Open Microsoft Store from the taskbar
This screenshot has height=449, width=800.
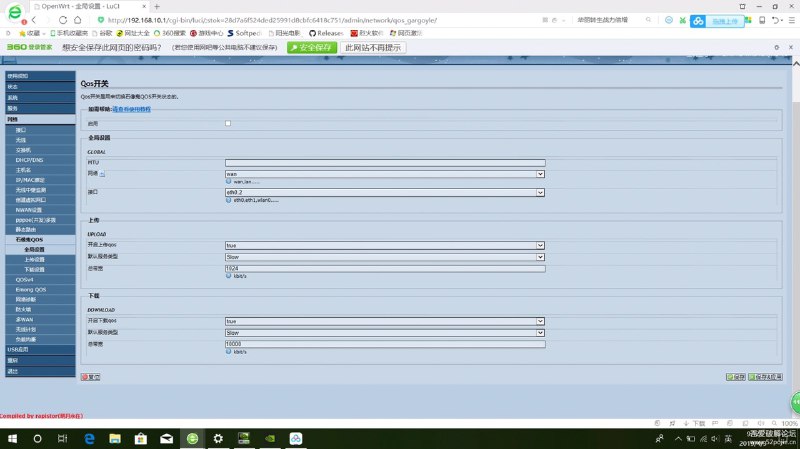140,438
